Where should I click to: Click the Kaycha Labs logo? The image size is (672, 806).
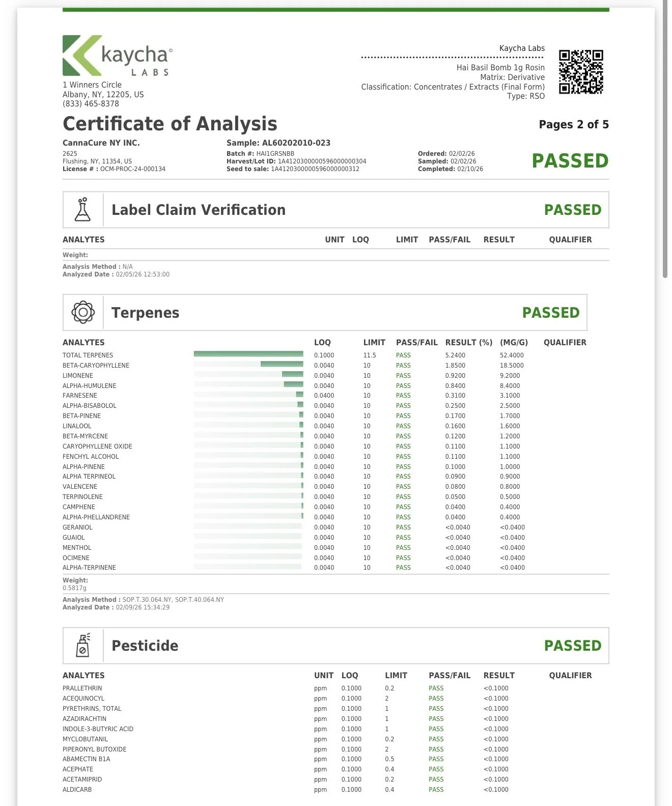(118, 55)
